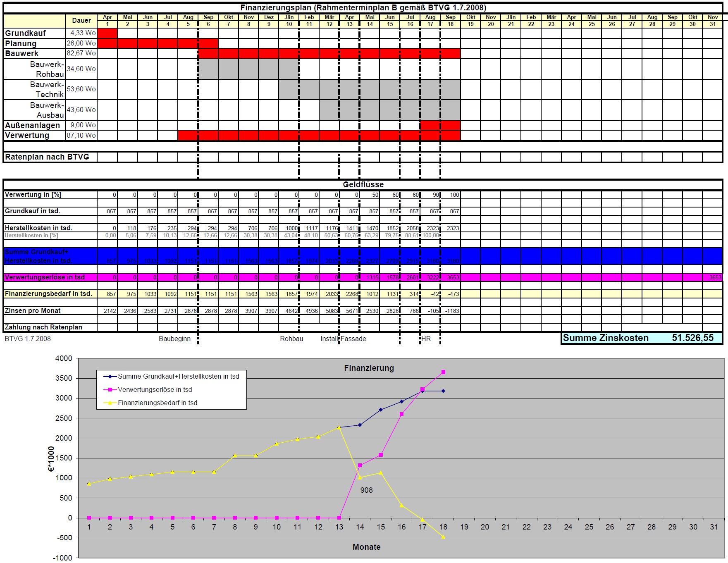Select duration cell 34,60 Wo

(81, 69)
